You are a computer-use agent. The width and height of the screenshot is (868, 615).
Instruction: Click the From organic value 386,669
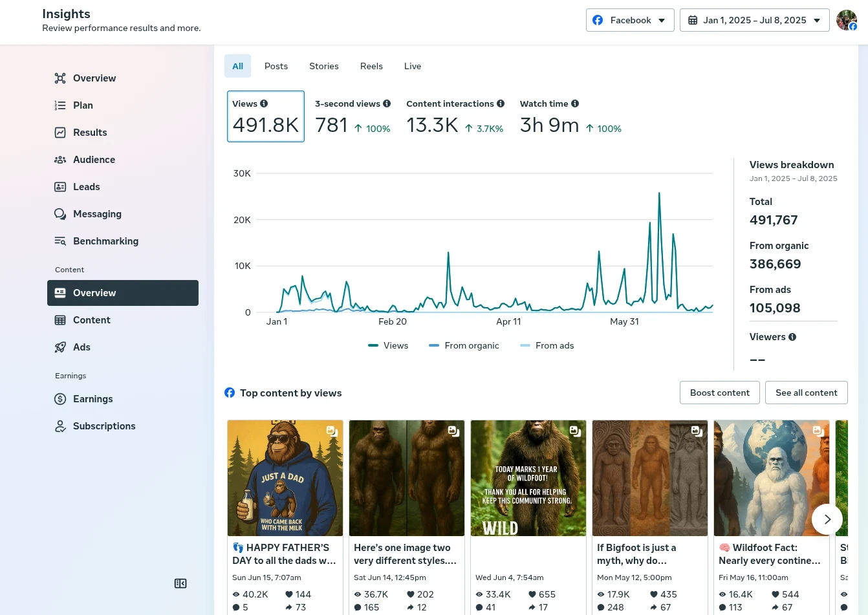pyautogui.click(x=776, y=264)
